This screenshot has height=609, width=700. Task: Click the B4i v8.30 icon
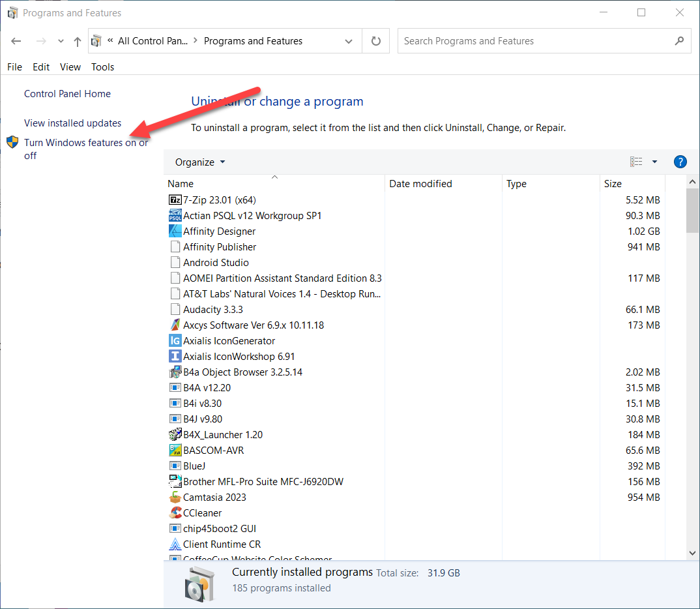pyautogui.click(x=175, y=403)
